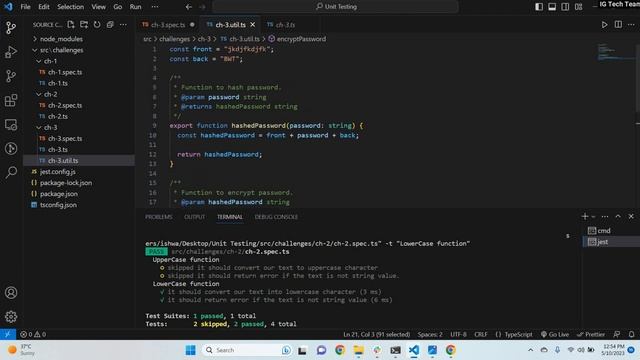Switch to the Output panel tab
640x360 pixels.
[194, 217]
